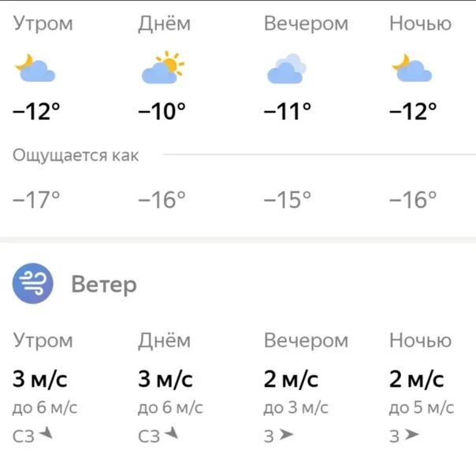Open the blue wind section icon
Viewport: 476px width, 461px height.
[33, 284]
